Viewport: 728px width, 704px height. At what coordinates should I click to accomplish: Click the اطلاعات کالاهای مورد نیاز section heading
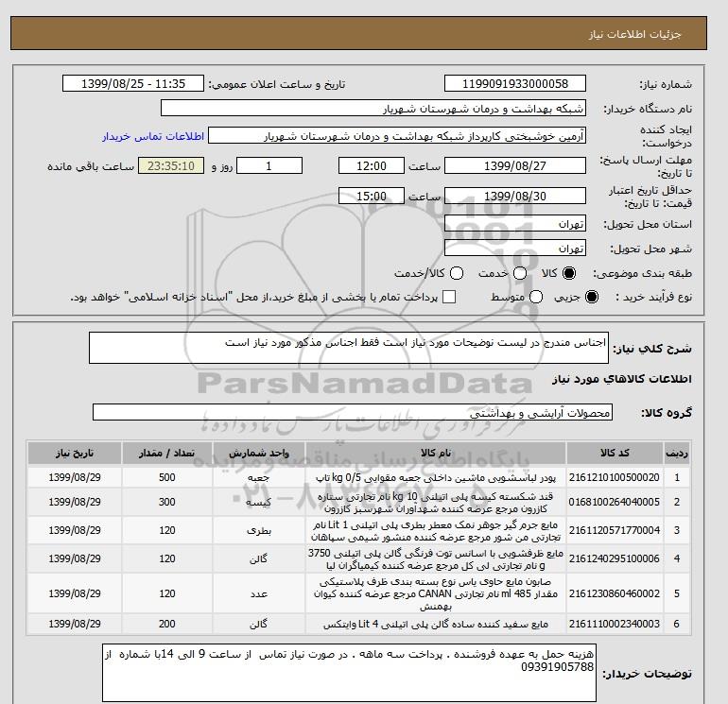point(622,379)
